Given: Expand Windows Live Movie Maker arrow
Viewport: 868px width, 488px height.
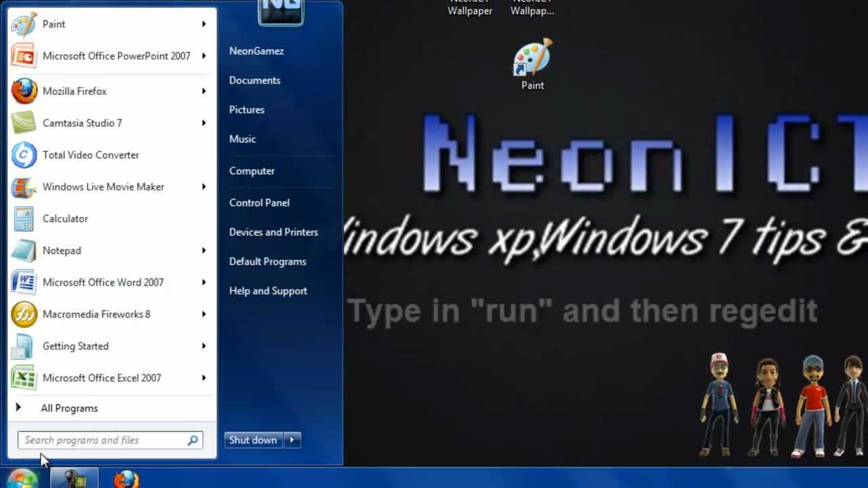Looking at the screenshot, I should (203, 186).
